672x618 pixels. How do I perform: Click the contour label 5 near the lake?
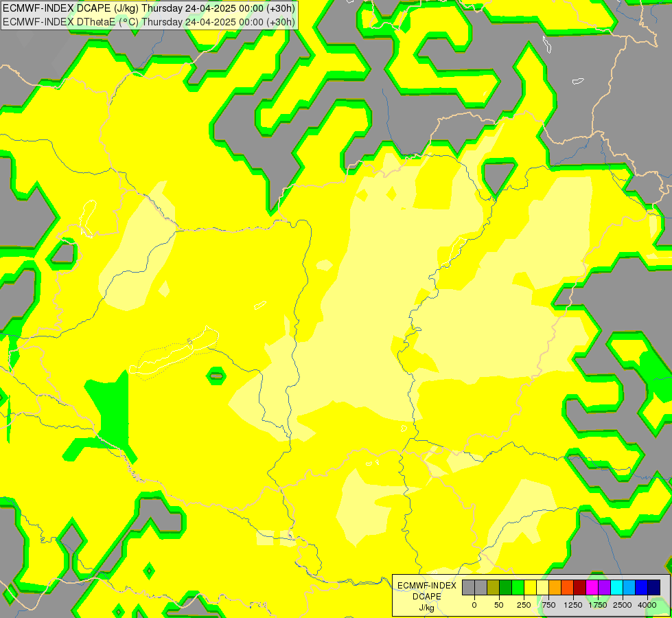coord(189,341)
